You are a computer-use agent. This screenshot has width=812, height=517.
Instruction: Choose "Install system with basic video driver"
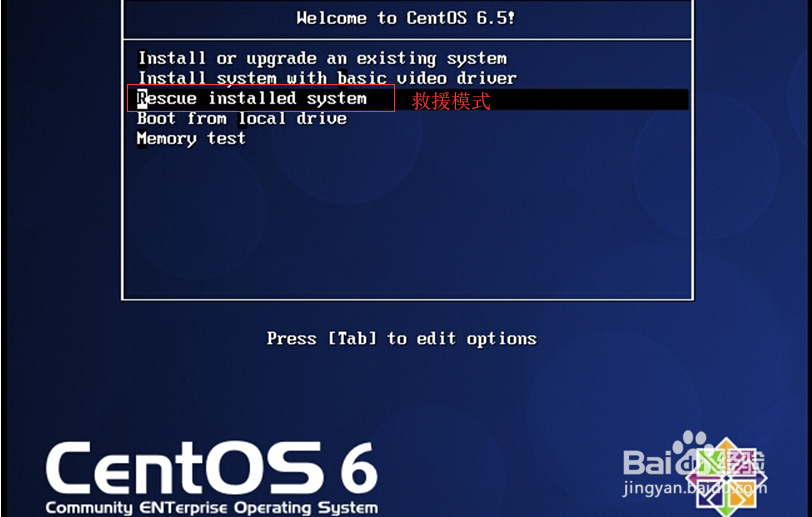point(327,78)
